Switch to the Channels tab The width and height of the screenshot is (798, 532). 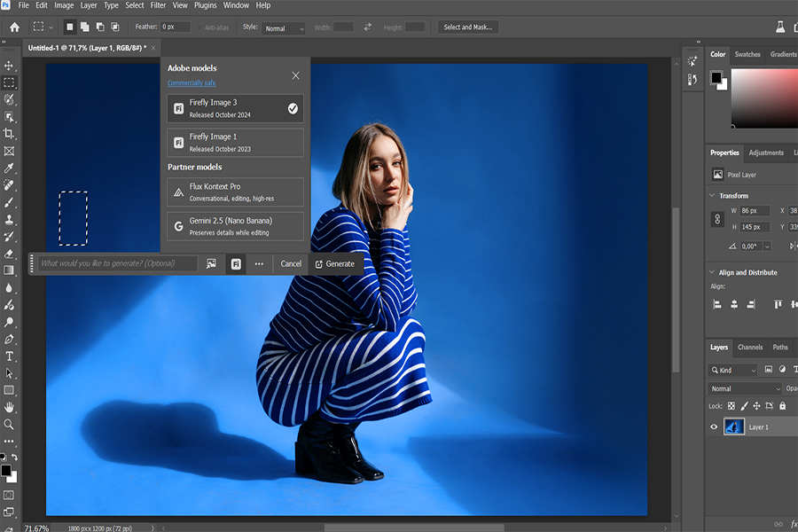(749, 348)
